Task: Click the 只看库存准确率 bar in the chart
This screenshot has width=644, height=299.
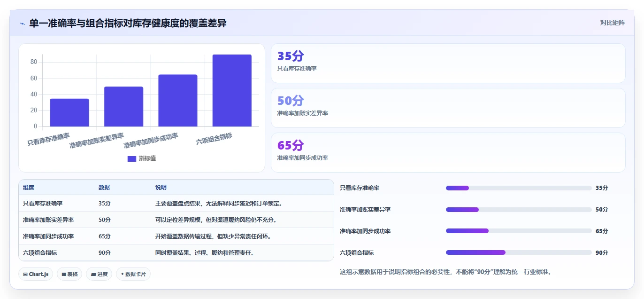Action: point(69,112)
